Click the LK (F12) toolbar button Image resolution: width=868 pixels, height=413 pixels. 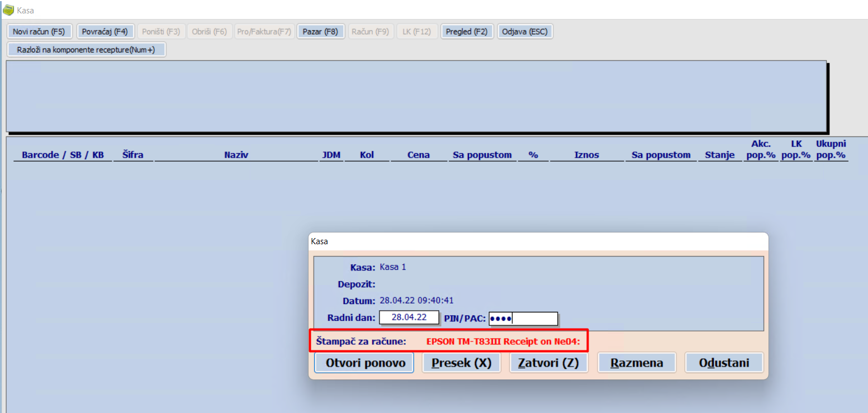point(417,31)
